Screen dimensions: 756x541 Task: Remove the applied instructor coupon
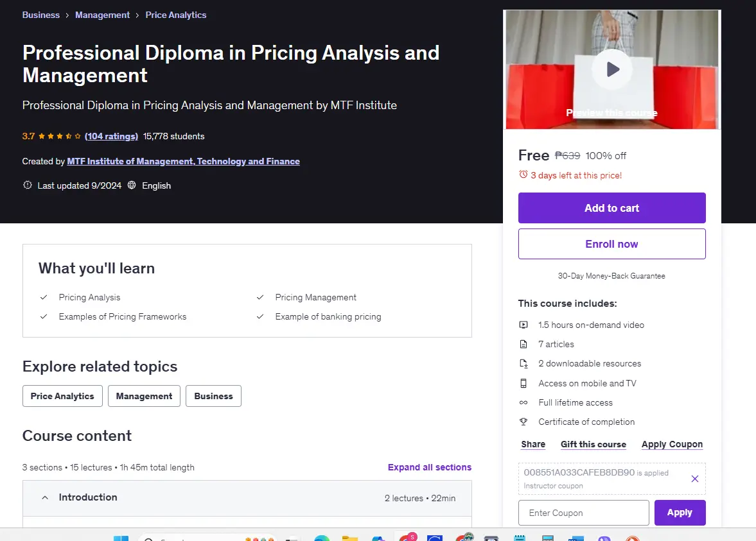tap(695, 478)
